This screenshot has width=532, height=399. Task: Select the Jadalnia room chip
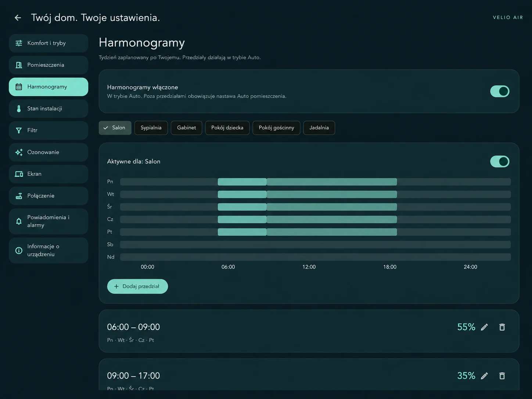coord(319,128)
